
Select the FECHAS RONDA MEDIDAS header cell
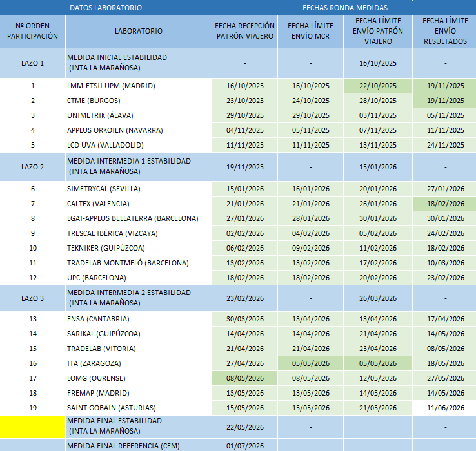pos(345,8)
